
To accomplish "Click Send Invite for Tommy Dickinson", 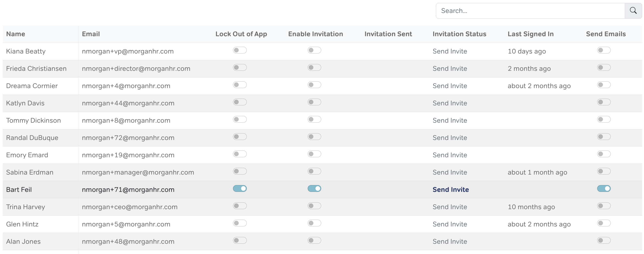I will (450, 121).
